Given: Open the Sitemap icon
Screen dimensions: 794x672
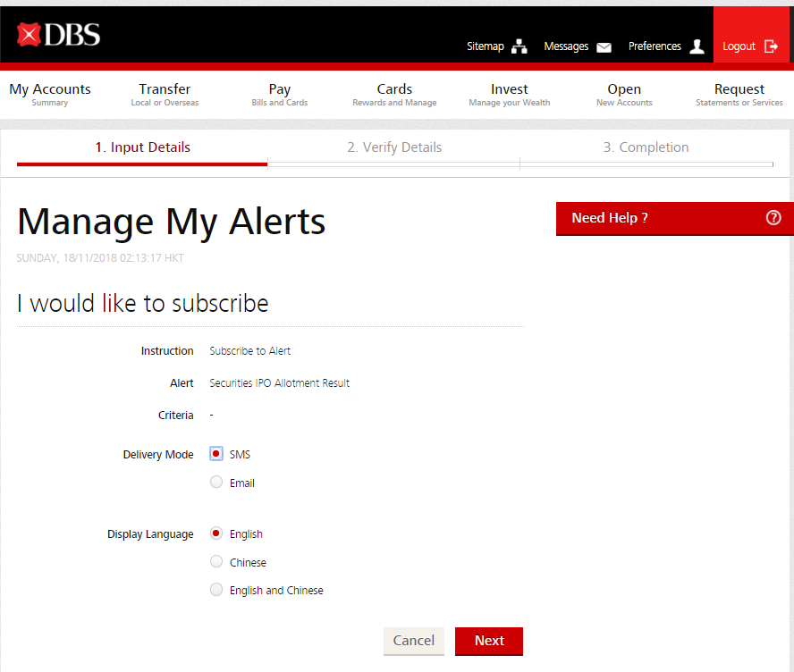Looking at the screenshot, I should (519, 47).
